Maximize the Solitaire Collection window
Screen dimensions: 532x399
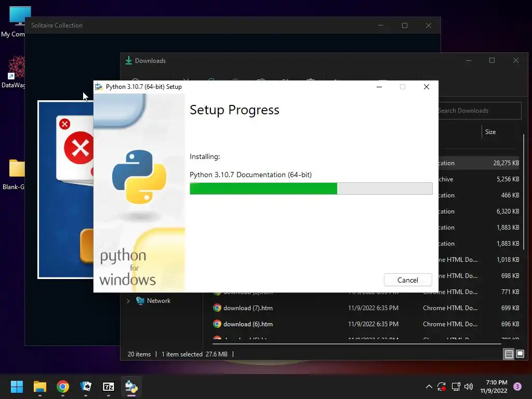coord(404,25)
